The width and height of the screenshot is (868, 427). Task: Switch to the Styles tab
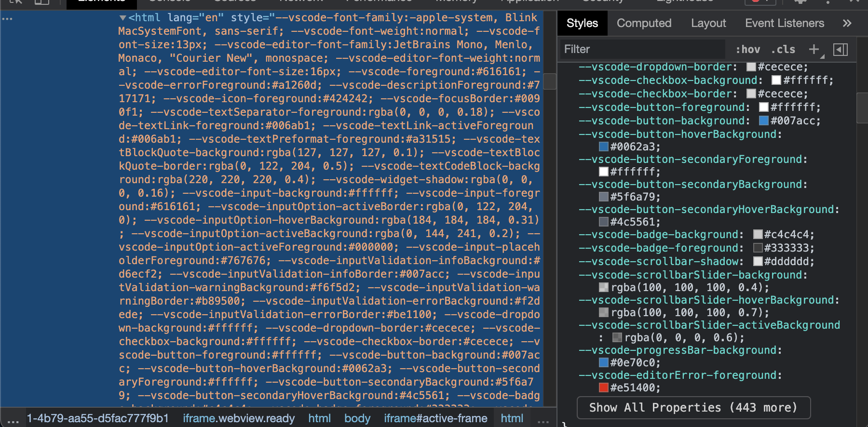pos(582,23)
